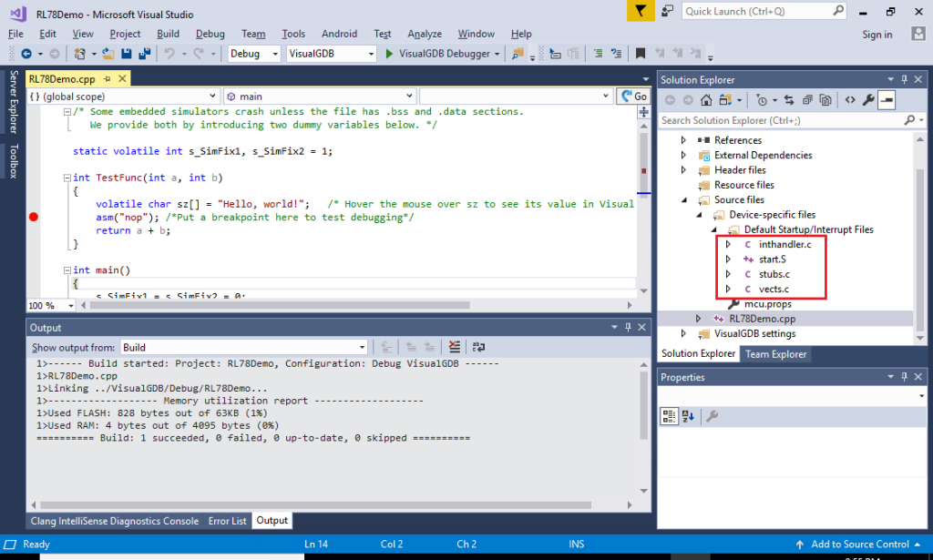Clear All text in the Output window
The height and width of the screenshot is (560, 933).
[453, 346]
